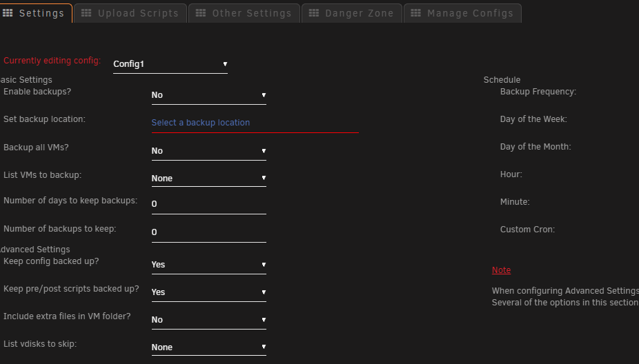Click the Day of the Week label
This screenshot has width=639, height=364.
coord(533,119)
